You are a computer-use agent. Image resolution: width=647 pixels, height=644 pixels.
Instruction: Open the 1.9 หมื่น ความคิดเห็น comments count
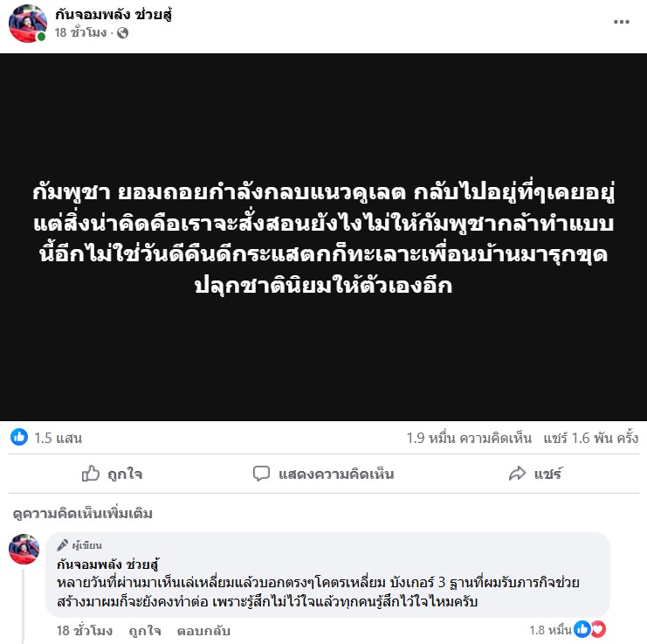pyautogui.click(x=469, y=438)
